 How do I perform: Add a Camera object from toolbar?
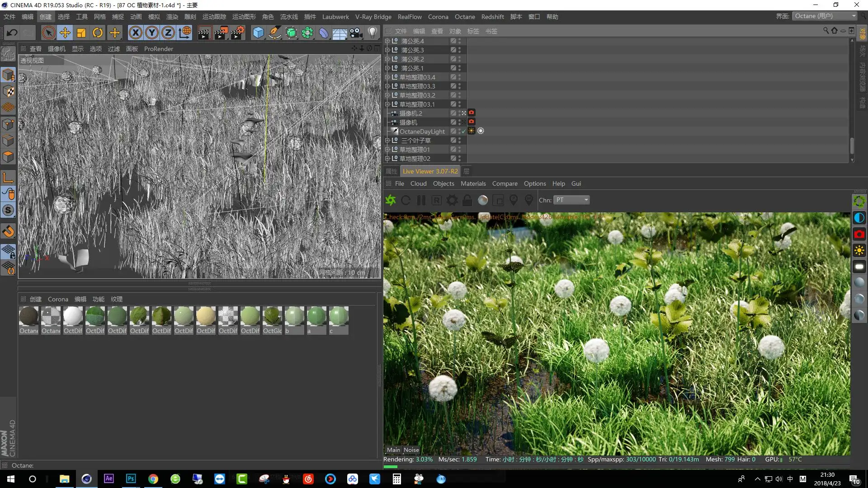tap(356, 33)
